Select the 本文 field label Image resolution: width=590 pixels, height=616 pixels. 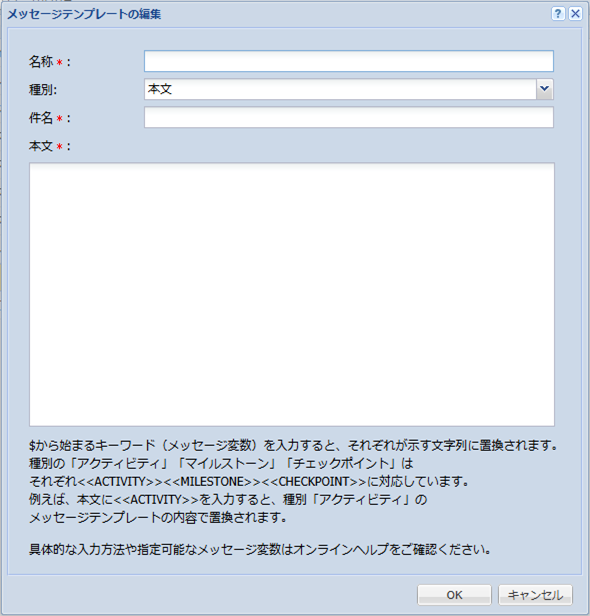[x=41, y=146]
